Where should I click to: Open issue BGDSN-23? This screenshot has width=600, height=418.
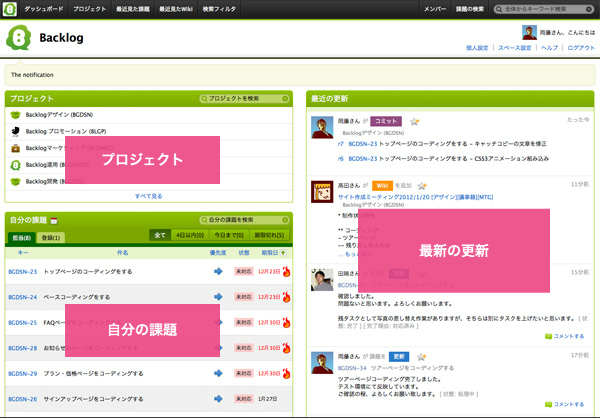23,272
